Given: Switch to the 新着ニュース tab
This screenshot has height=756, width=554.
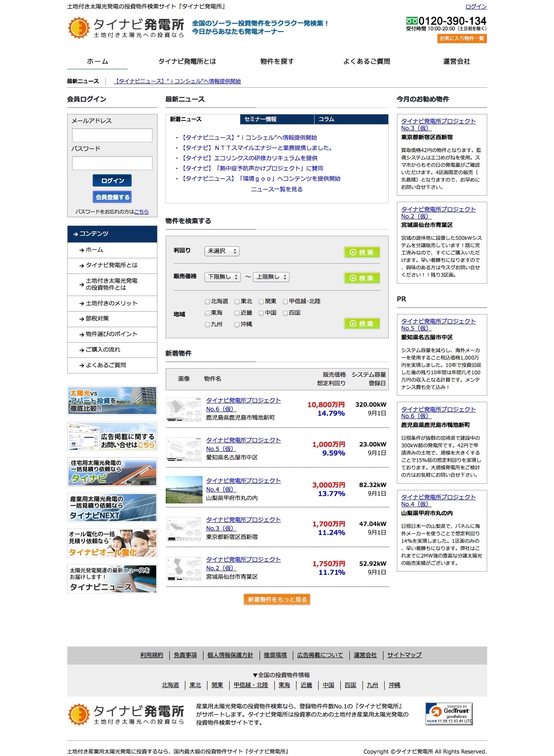Looking at the screenshot, I should click(x=203, y=119).
